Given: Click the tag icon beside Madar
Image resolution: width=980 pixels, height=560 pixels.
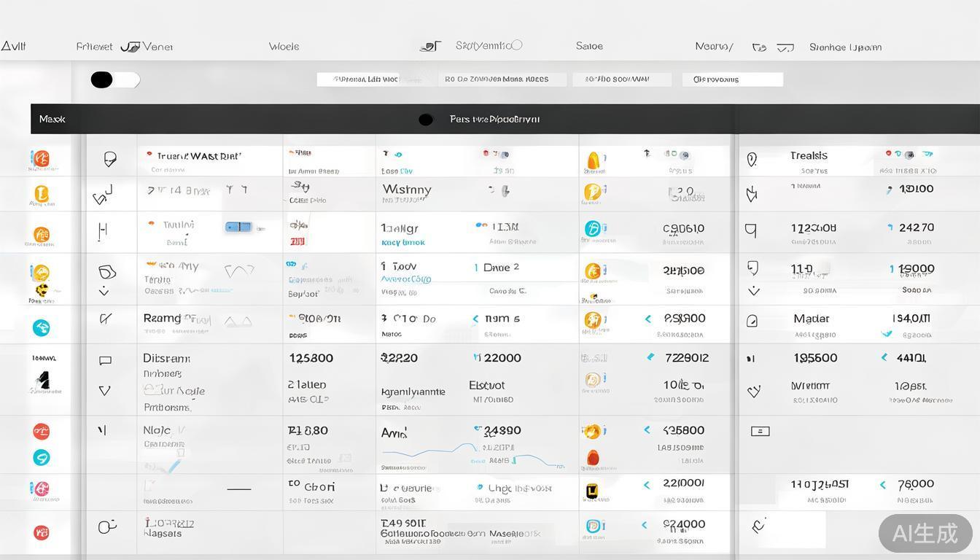Looking at the screenshot, I should (752, 321).
